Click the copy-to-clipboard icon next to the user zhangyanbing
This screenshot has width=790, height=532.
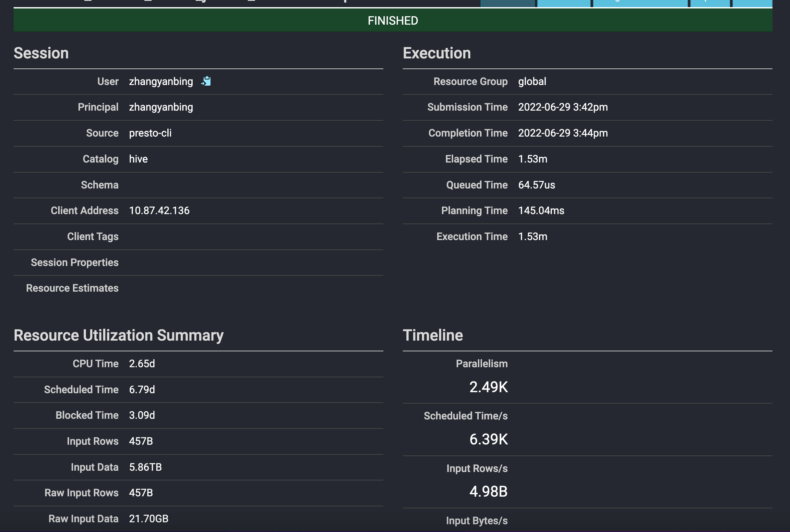pyautogui.click(x=206, y=81)
